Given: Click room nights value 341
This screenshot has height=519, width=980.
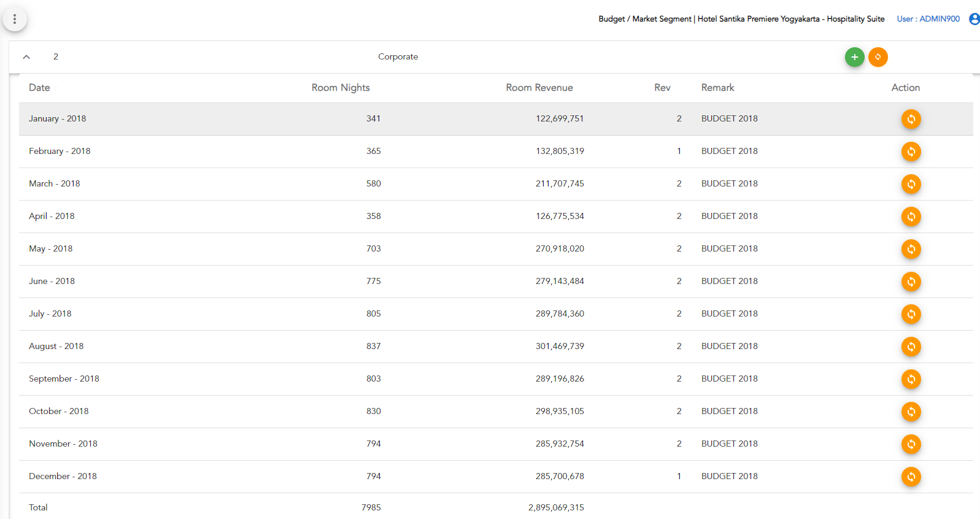Looking at the screenshot, I should [373, 118].
